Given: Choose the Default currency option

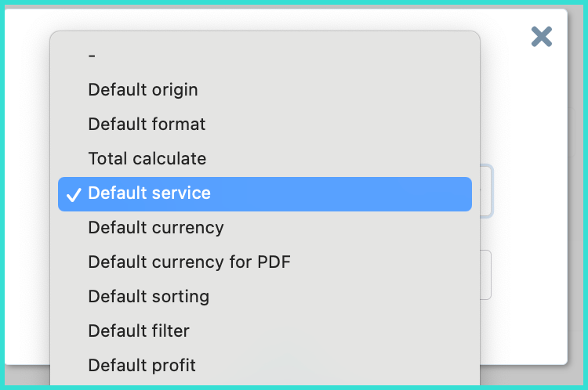Looking at the screenshot, I should tap(156, 228).
